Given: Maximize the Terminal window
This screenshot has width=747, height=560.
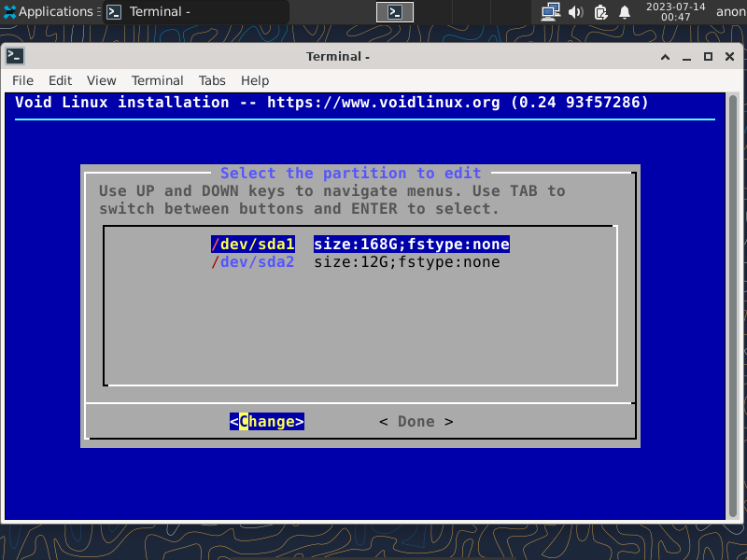Looking at the screenshot, I should pyautogui.click(x=709, y=57).
